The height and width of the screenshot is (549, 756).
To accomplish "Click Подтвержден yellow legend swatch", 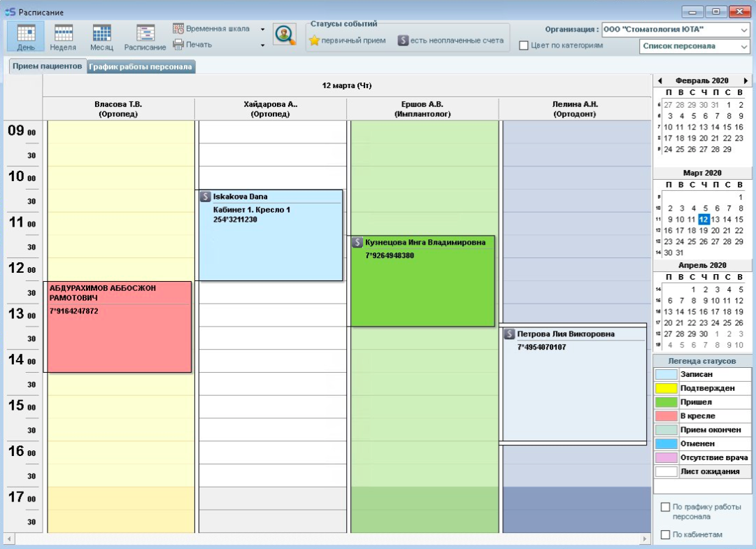I will (x=666, y=388).
